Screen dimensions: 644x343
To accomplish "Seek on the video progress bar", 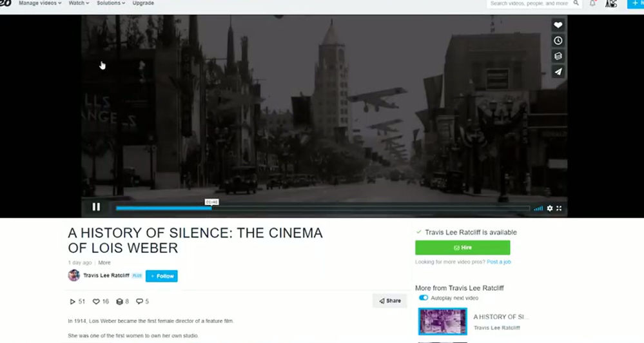I will click(323, 208).
